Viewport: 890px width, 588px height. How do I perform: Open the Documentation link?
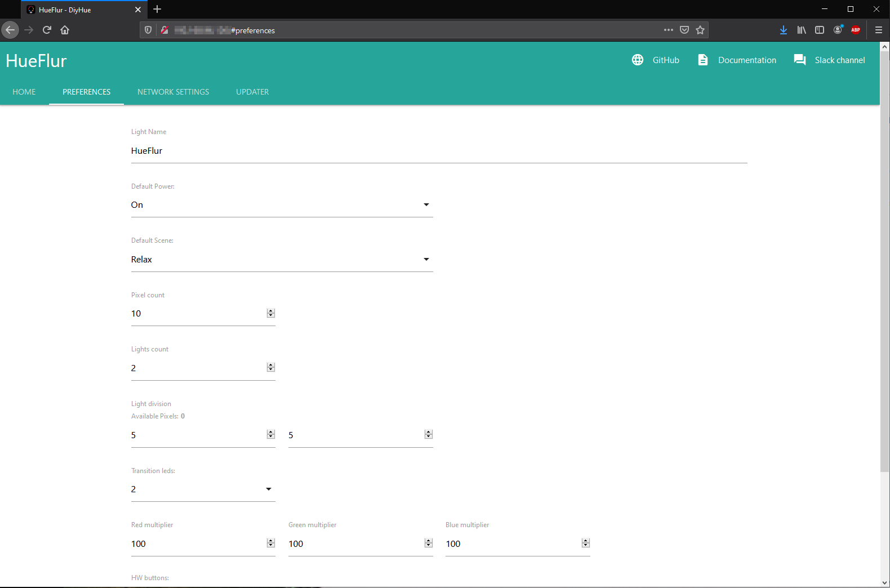click(x=747, y=60)
